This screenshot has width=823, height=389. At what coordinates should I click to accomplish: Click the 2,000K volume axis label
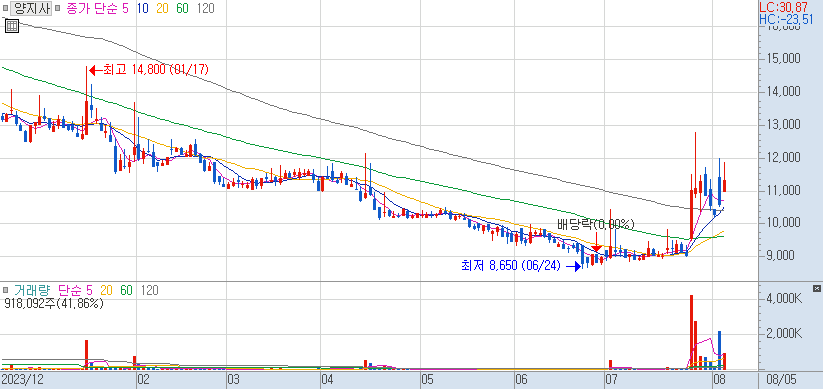(x=784, y=334)
